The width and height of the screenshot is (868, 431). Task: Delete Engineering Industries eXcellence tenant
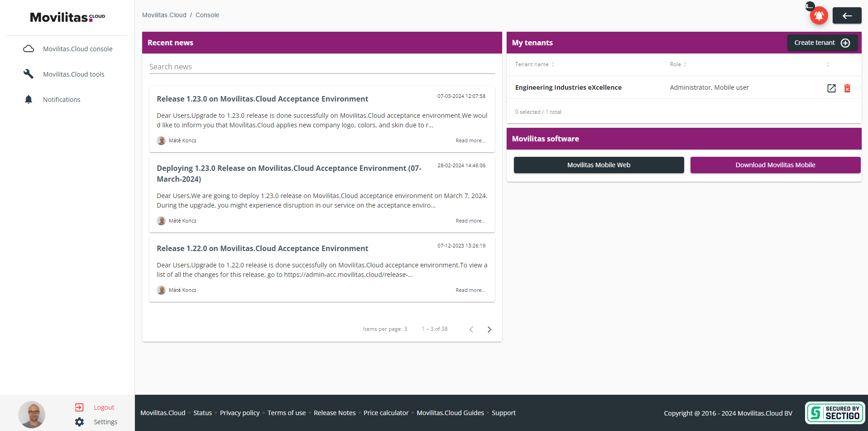coord(847,88)
